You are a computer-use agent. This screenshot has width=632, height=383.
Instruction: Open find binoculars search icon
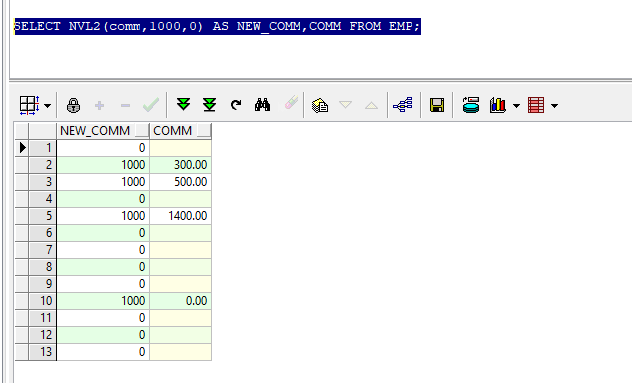tap(262, 105)
